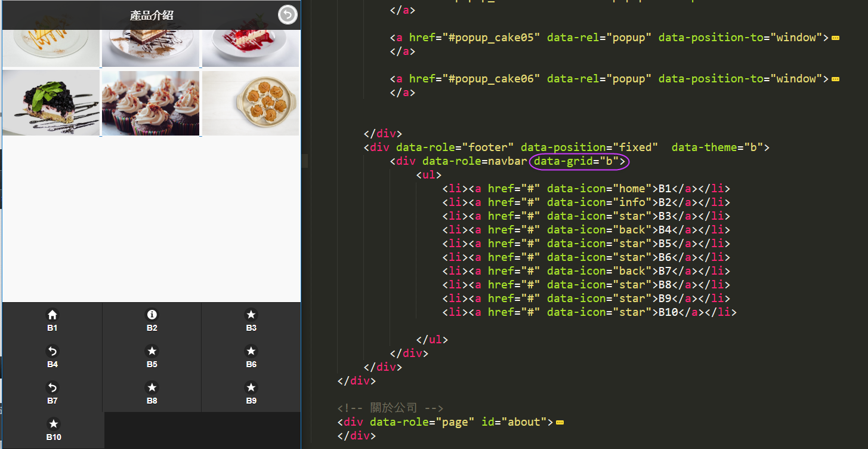
Task: Tap the star icon for B5
Action: 152,351
